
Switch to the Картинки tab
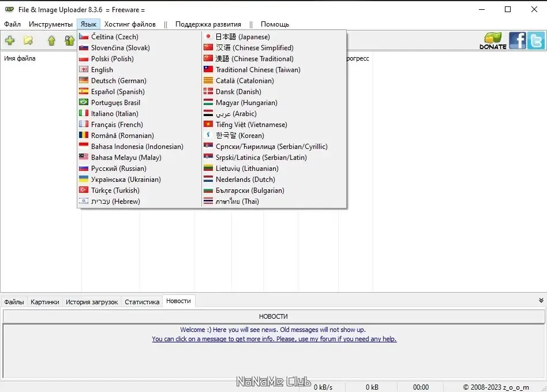tap(44, 301)
